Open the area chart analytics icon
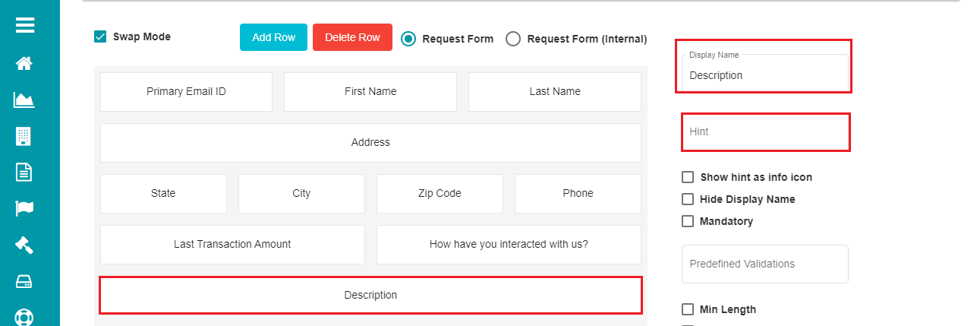This screenshot has width=980, height=326. (24, 100)
